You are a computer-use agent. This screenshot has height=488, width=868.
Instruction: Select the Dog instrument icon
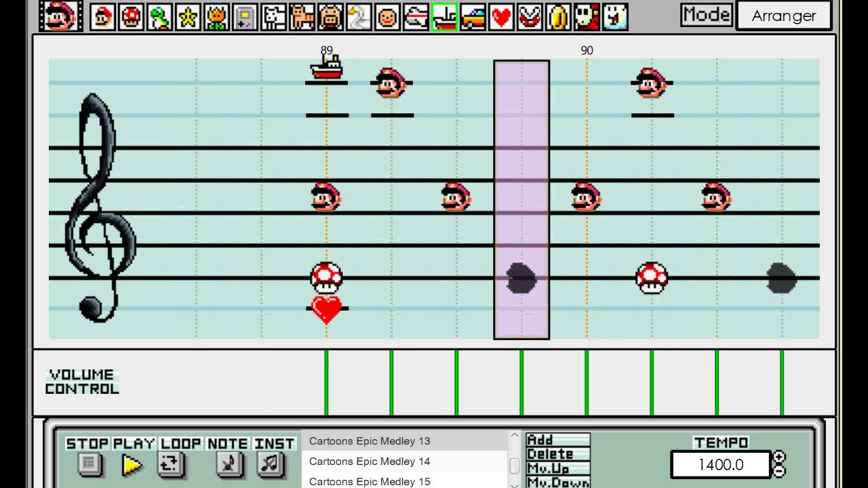click(x=273, y=17)
